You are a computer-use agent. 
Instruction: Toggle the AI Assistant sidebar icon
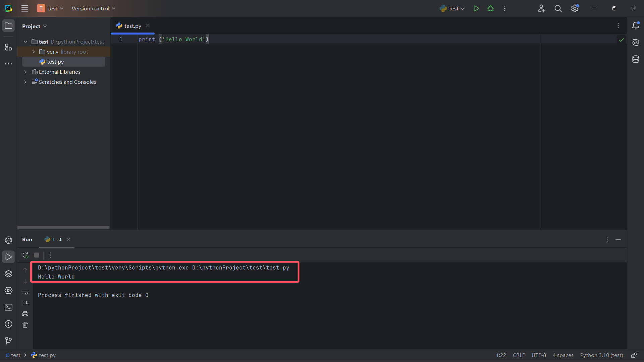click(x=636, y=42)
